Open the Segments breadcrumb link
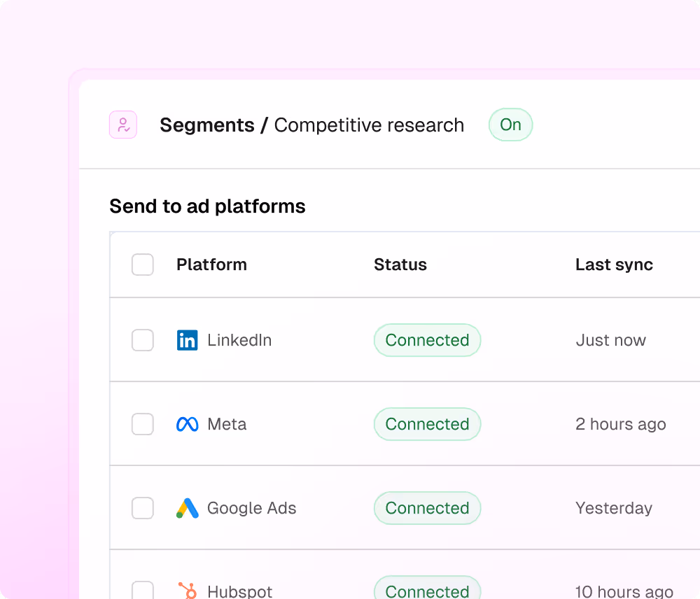 (x=207, y=125)
